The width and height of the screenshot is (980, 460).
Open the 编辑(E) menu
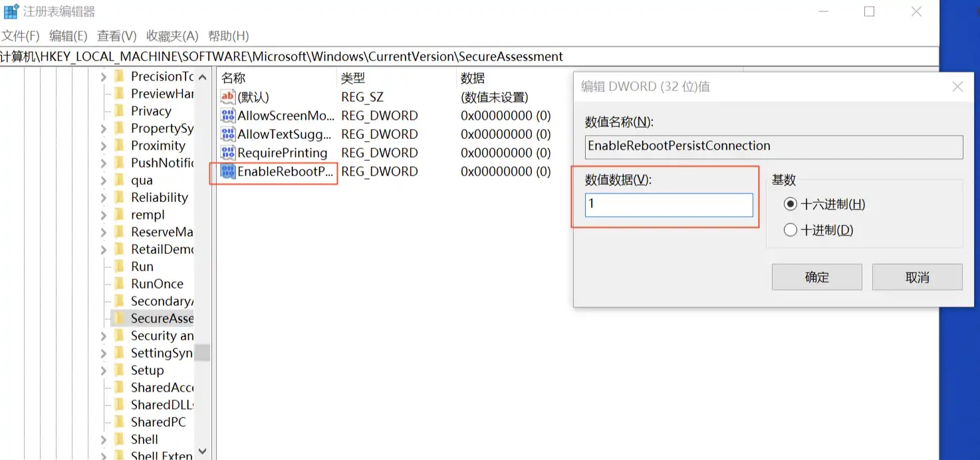[x=68, y=36]
